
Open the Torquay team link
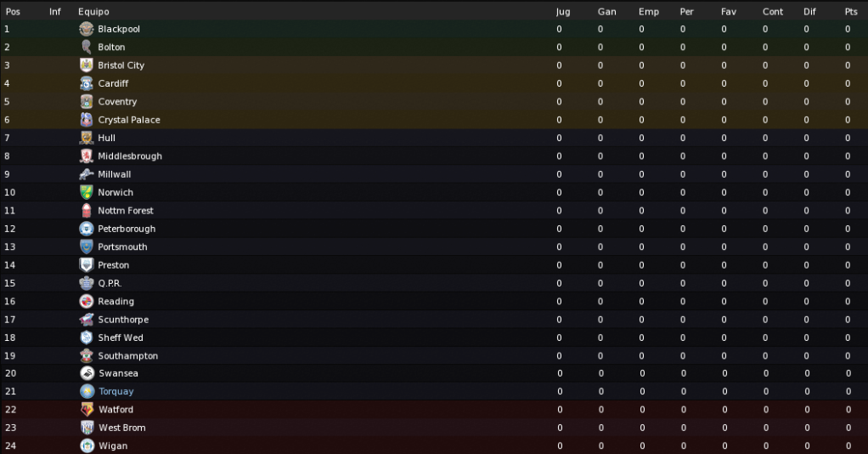116,391
